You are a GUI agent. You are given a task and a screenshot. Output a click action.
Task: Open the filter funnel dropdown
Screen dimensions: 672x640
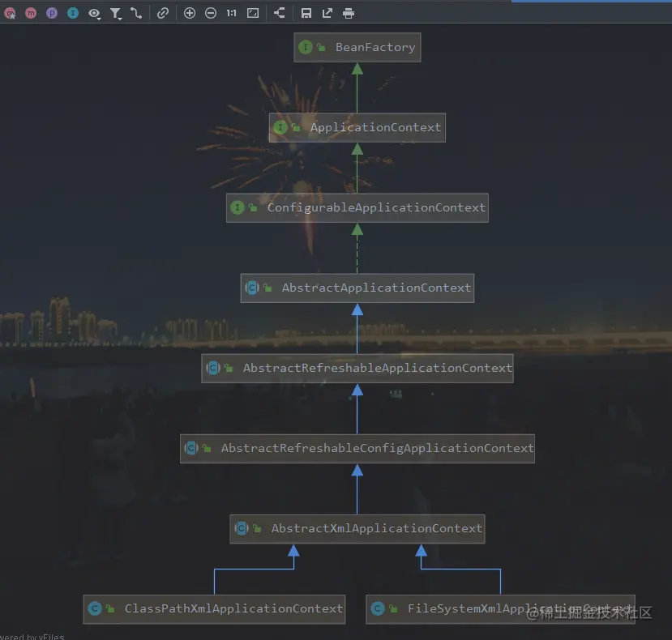pos(116,14)
